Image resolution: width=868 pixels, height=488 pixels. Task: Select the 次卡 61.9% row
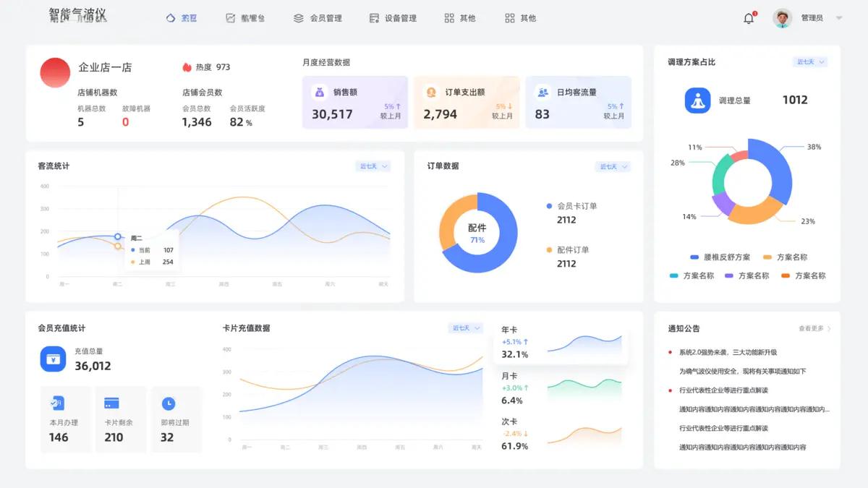pos(561,434)
